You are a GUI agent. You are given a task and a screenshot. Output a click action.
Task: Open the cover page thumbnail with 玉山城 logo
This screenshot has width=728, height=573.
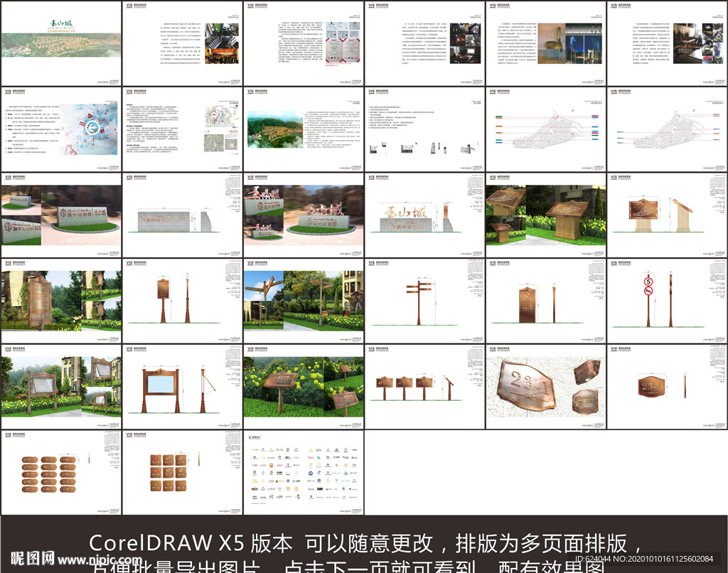(x=61, y=43)
